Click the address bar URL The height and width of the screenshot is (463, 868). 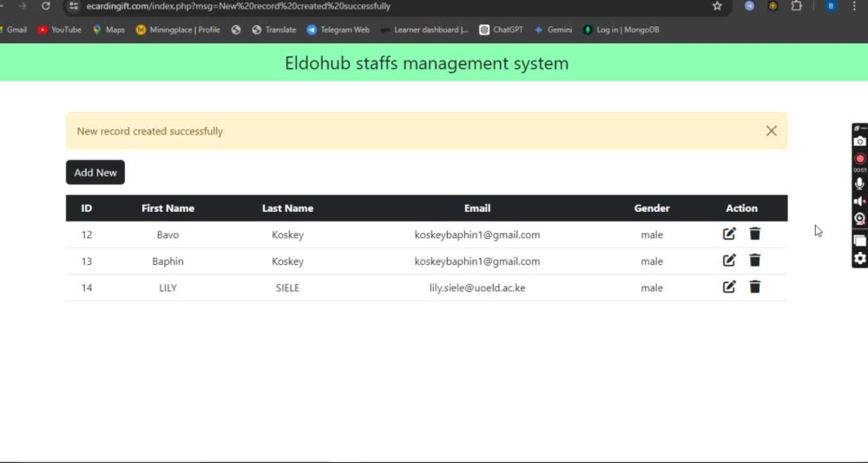pos(239,6)
